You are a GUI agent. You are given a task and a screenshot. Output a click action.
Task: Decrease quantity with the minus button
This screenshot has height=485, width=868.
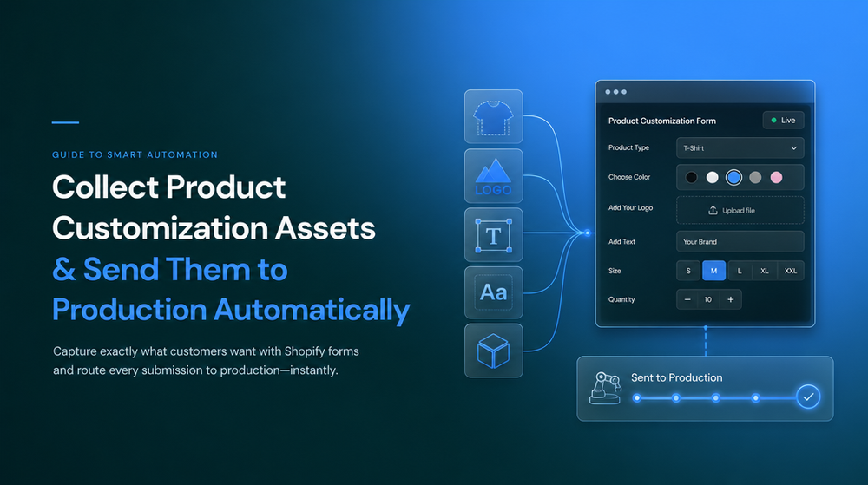687,299
